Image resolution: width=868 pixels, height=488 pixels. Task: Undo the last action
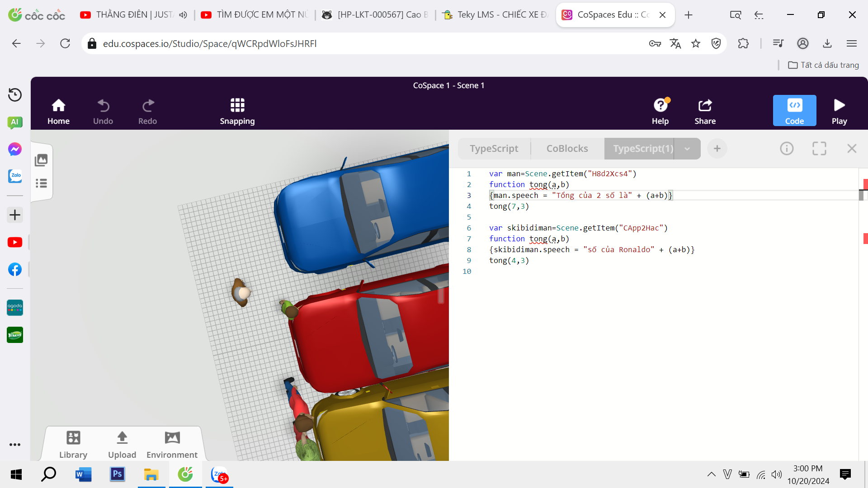point(103,111)
